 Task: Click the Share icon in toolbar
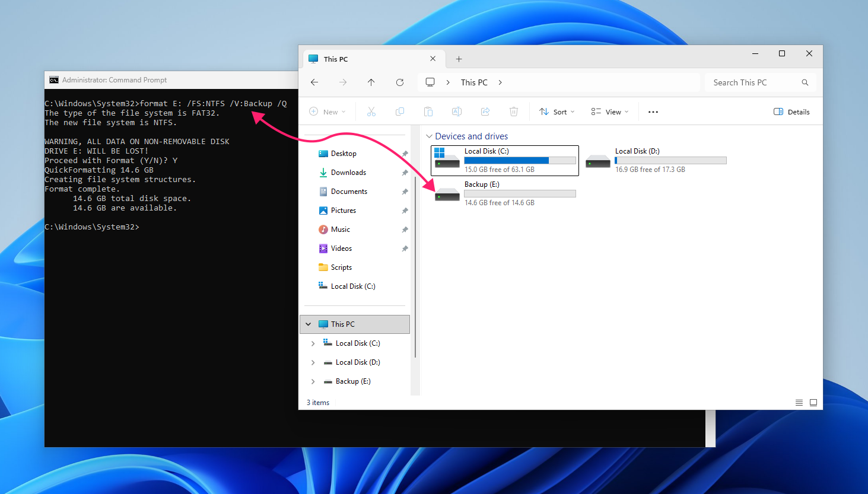click(x=485, y=111)
